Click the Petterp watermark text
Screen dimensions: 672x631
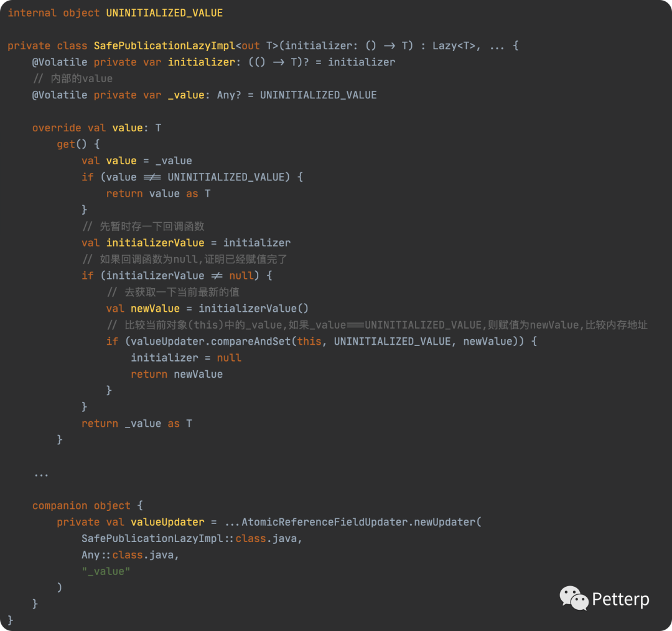[620, 599]
